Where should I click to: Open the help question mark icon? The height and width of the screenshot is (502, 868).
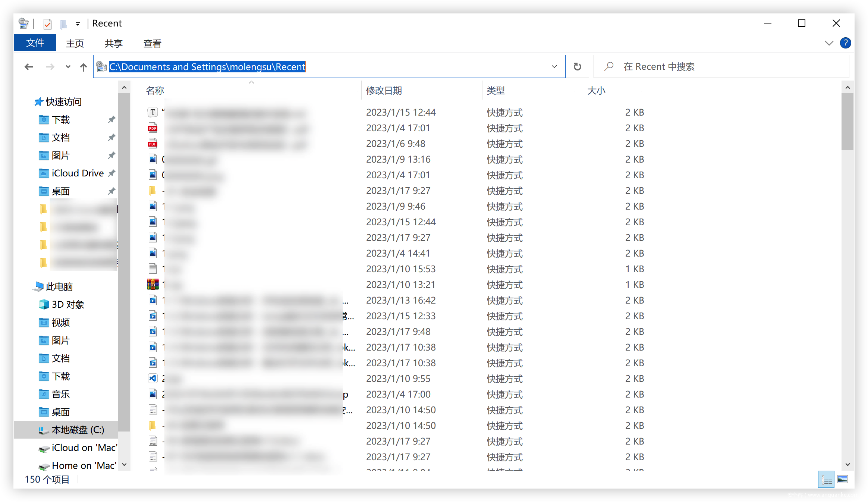[x=845, y=43]
